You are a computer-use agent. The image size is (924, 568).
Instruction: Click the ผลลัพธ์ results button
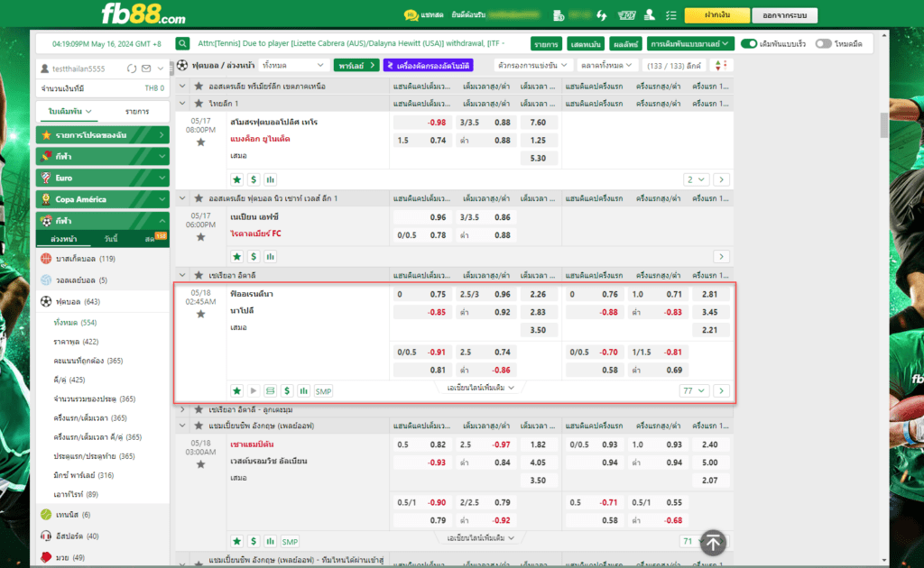pyautogui.click(x=625, y=43)
